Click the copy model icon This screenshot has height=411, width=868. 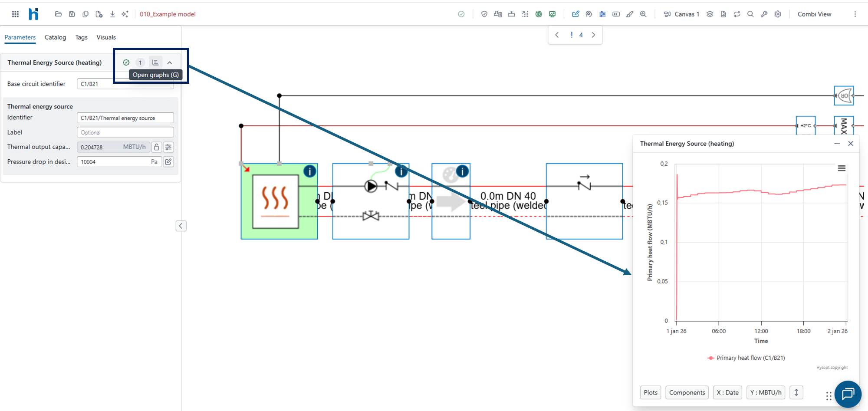85,14
